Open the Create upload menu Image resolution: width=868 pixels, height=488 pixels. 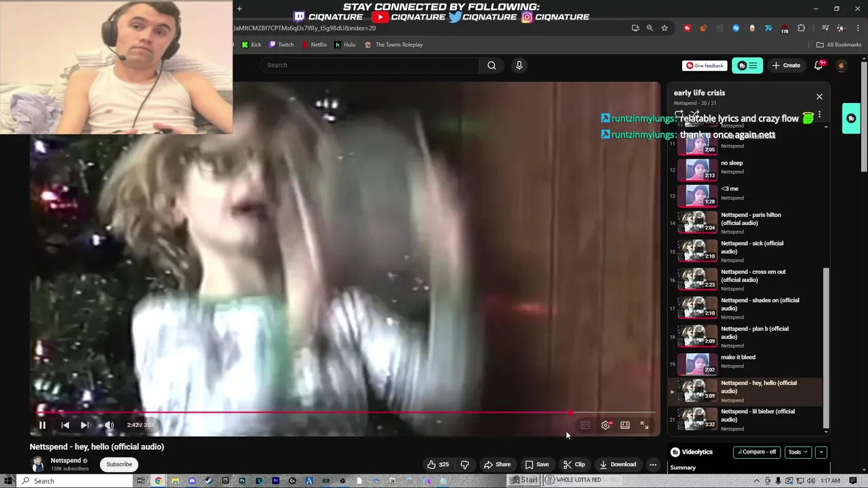[x=785, y=65]
